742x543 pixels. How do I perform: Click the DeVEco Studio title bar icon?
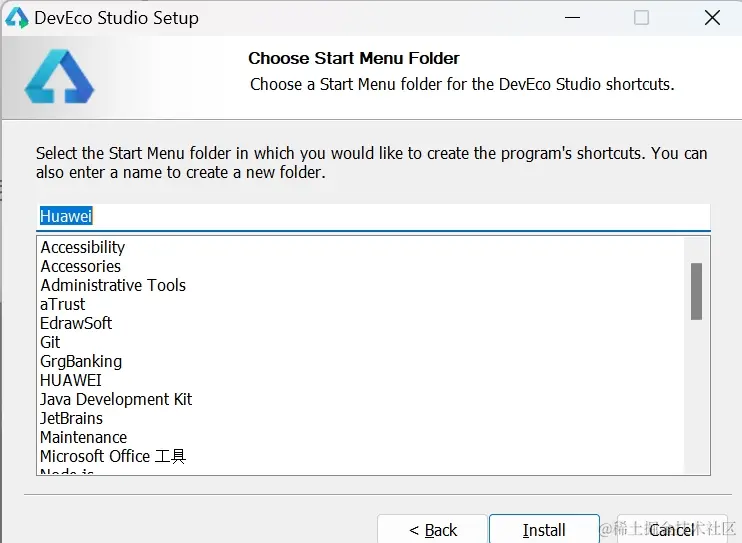(17, 18)
